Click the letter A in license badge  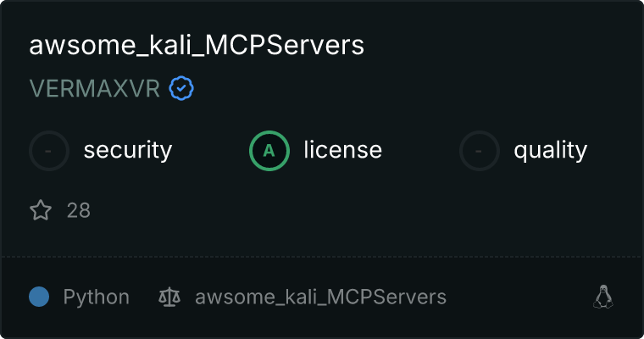(269, 151)
